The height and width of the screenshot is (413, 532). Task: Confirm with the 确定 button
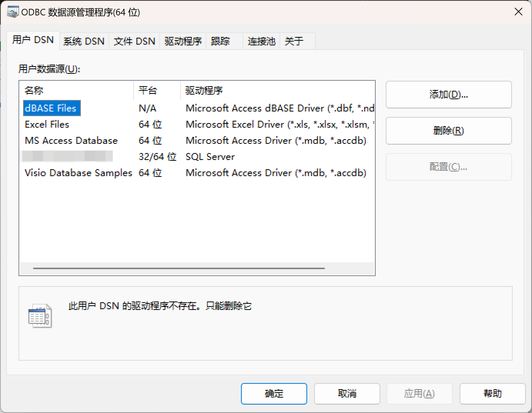pos(274,394)
